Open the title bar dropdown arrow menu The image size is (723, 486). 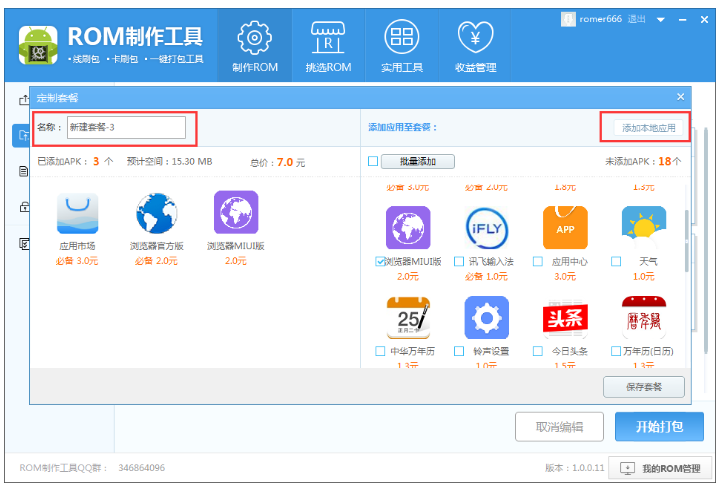[661, 20]
